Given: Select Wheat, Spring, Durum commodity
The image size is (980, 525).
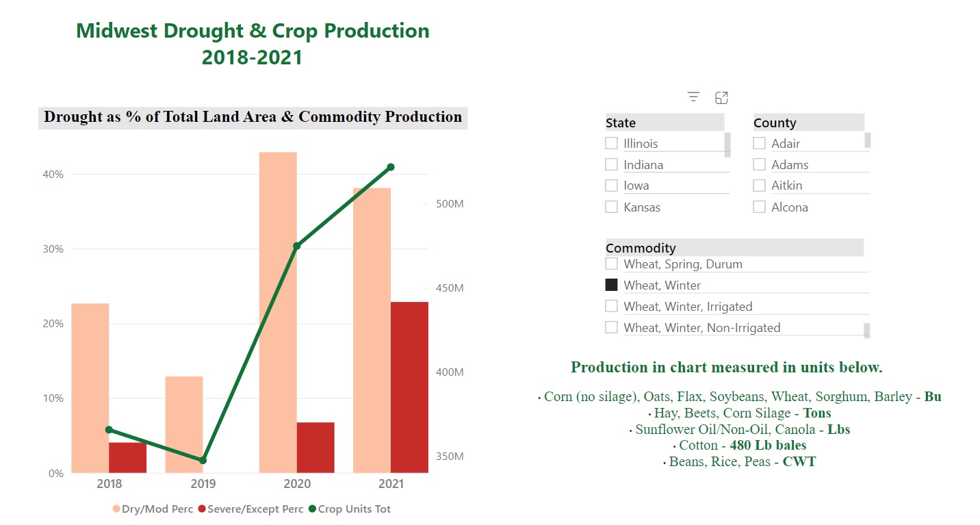Looking at the screenshot, I should pyautogui.click(x=611, y=264).
